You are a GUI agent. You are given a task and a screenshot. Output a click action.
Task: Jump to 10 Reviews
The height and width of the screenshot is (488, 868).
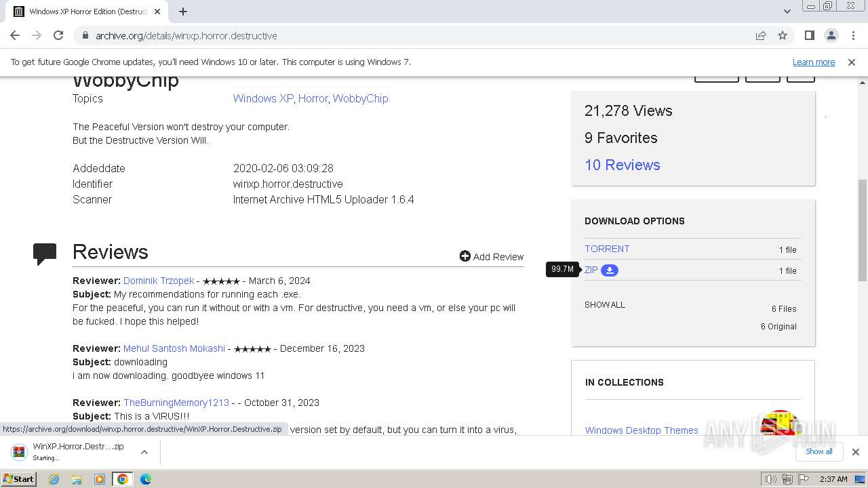[x=622, y=165]
